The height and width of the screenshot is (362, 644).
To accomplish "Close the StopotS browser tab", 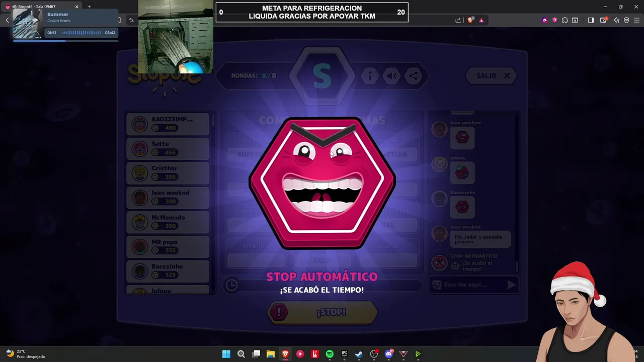I will [x=77, y=7].
